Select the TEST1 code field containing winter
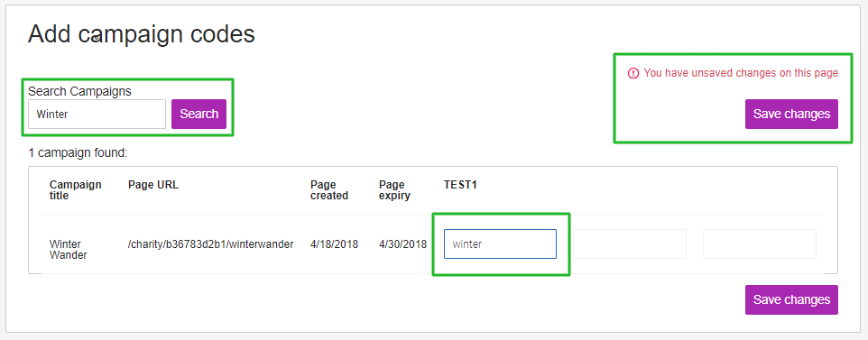This screenshot has width=868, height=340. tap(501, 244)
